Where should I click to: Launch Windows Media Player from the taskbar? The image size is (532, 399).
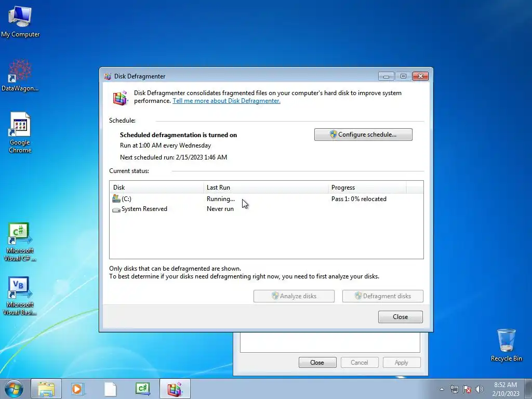[78, 389]
